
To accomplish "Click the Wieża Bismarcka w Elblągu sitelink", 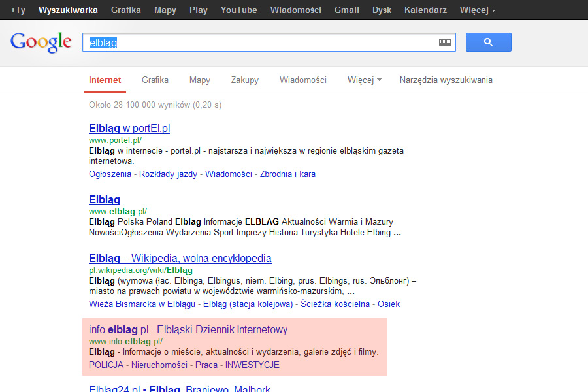I will click(142, 304).
